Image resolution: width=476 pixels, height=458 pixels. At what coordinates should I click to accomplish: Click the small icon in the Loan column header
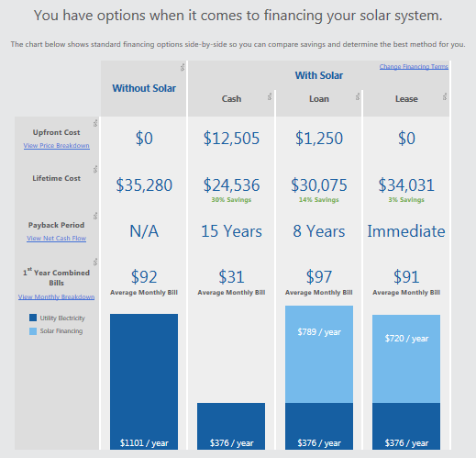(358, 96)
